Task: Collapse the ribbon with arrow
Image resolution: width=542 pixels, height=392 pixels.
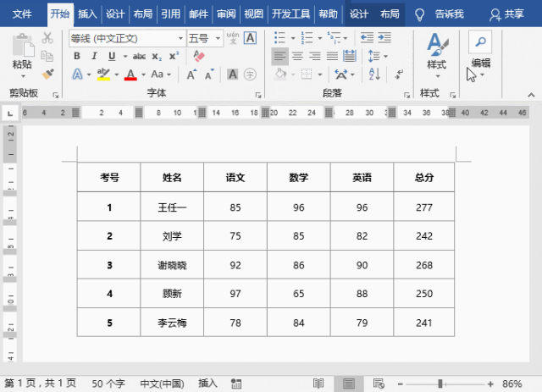Action: pos(531,95)
